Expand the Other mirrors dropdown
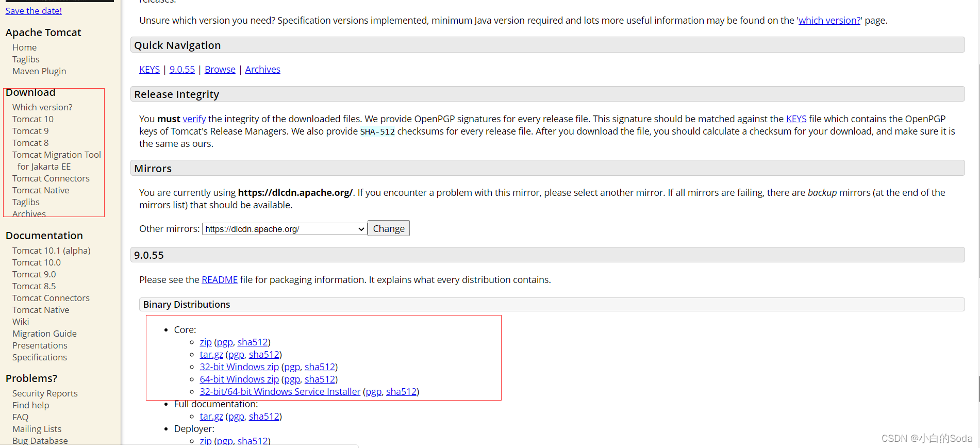This screenshot has height=448, width=980. coord(285,229)
